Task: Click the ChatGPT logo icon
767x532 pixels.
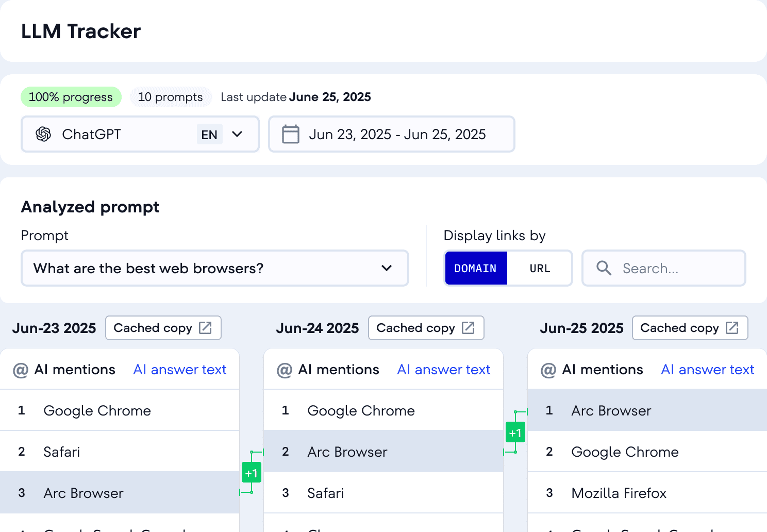Action: (x=43, y=134)
